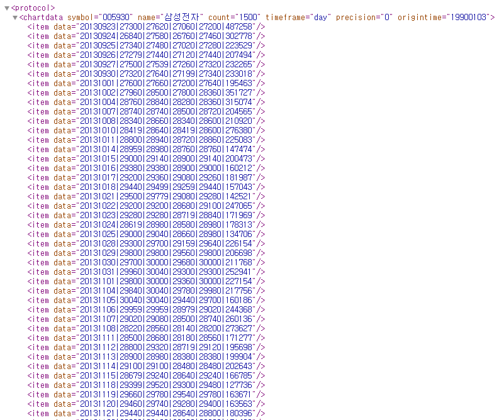The height and width of the screenshot is (420, 504).
Task: Select the item row dated 20131108
Action: (146, 329)
